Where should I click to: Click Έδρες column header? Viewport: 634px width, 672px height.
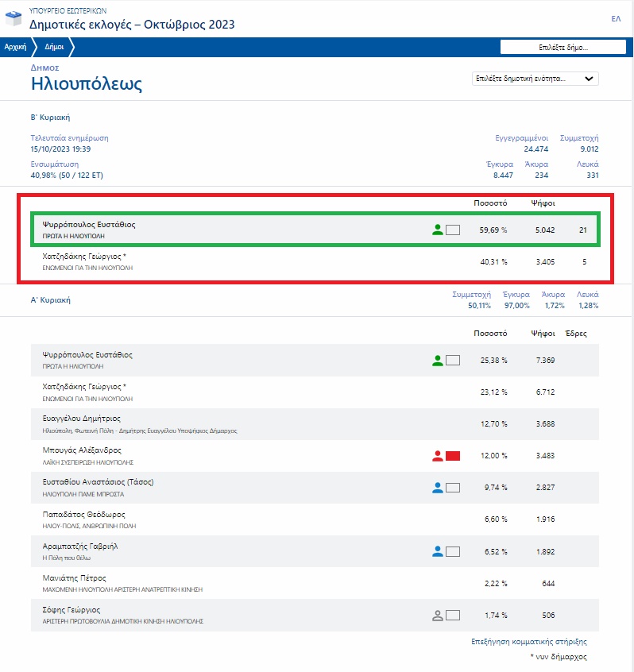pyautogui.click(x=576, y=334)
